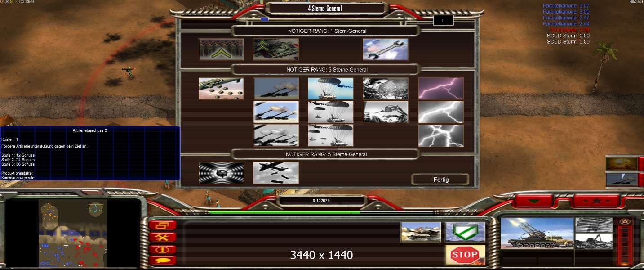The height and width of the screenshot is (270, 644).
Task: Click the shortcut icon below the nuclear explosion
Action: tap(622, 180)
